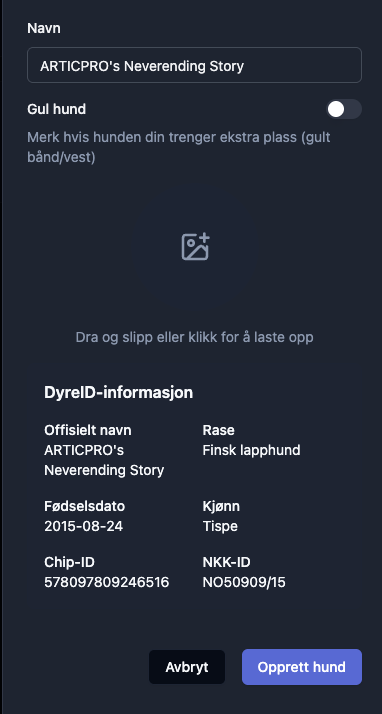Click the add image upload icon
The height and width of the screenshot is (714, 382).
195,246
